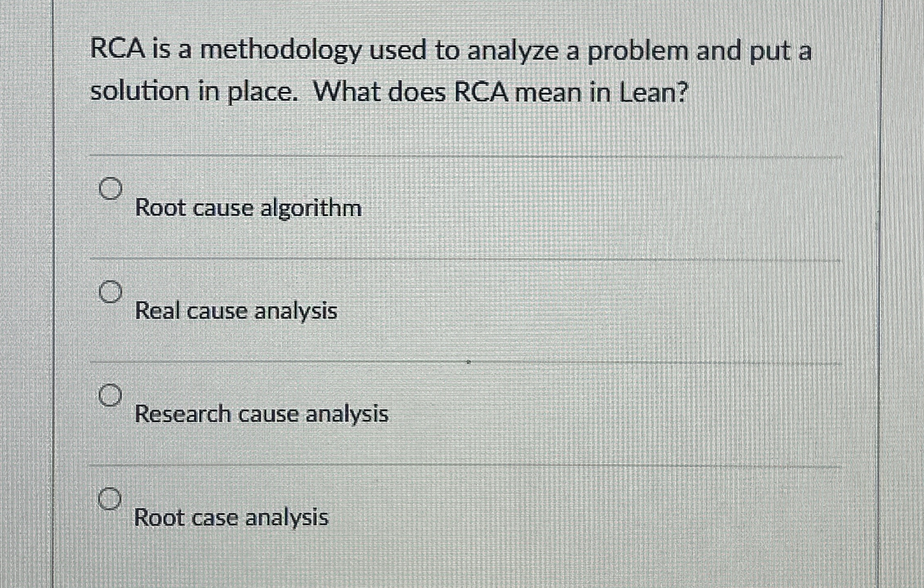The image size is (924, 588).
Task: Click the answer text 'Root cause algorithm'
Action: 248,208
